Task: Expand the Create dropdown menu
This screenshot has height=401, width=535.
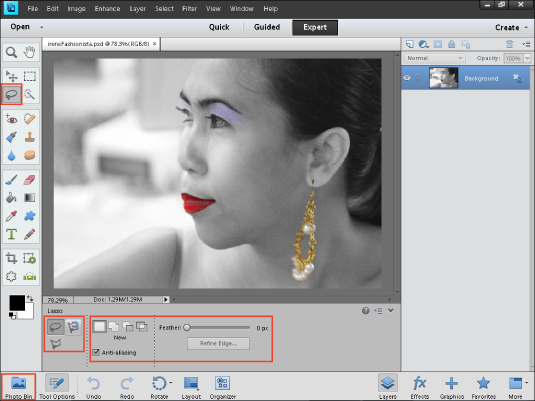Action: [x=511, y=28]
